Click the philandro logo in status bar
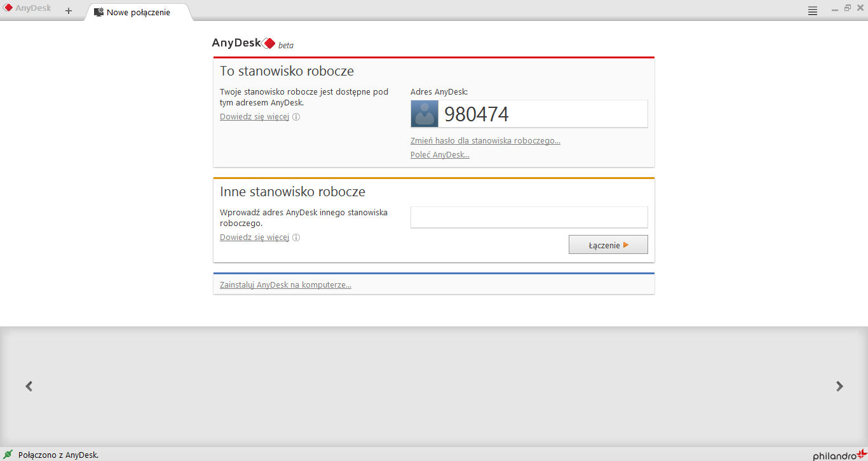This screenshot has width=868, height=461. tap(839, 455)
